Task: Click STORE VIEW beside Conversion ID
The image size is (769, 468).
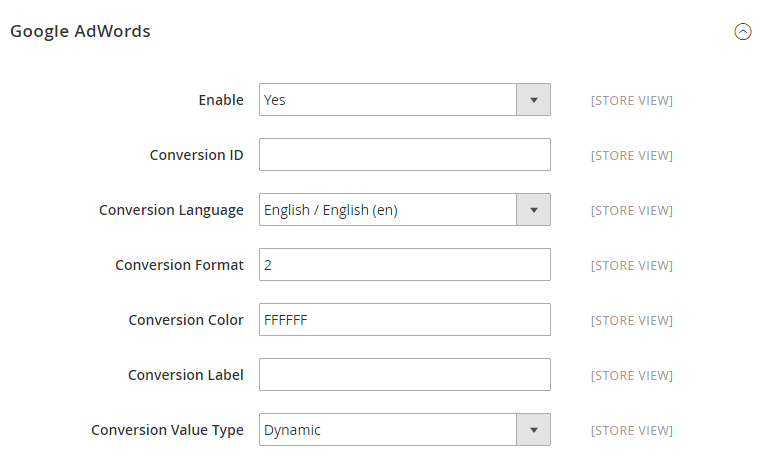Action: [x=632, y=156]
